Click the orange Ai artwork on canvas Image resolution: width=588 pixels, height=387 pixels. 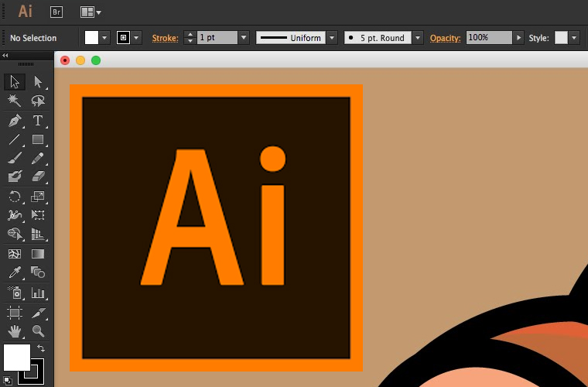pos(216,228)
